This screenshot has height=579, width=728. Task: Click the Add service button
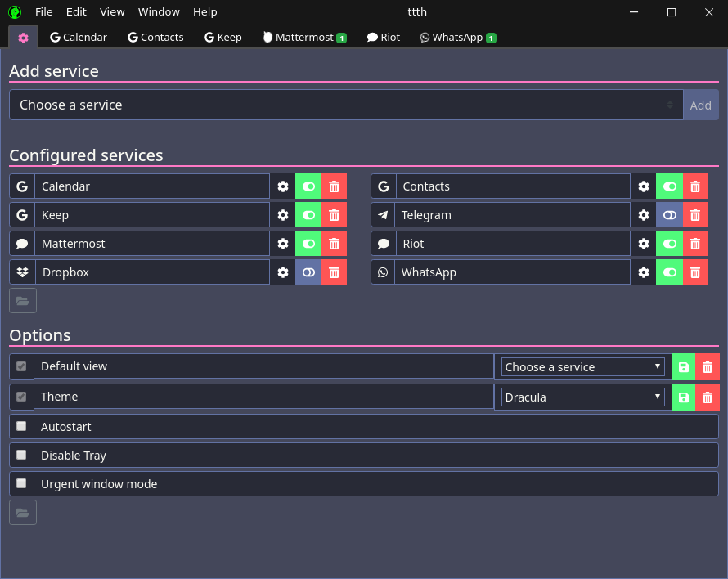click(701, 105)
